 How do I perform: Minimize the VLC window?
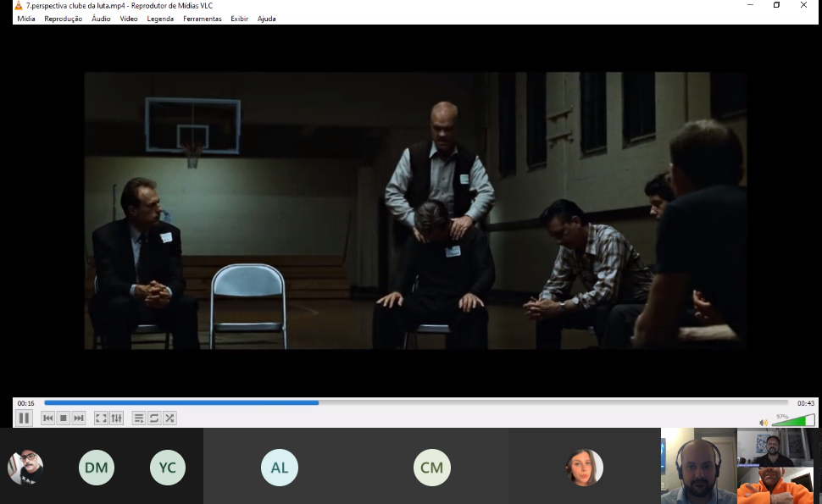[x=750, y=5]
